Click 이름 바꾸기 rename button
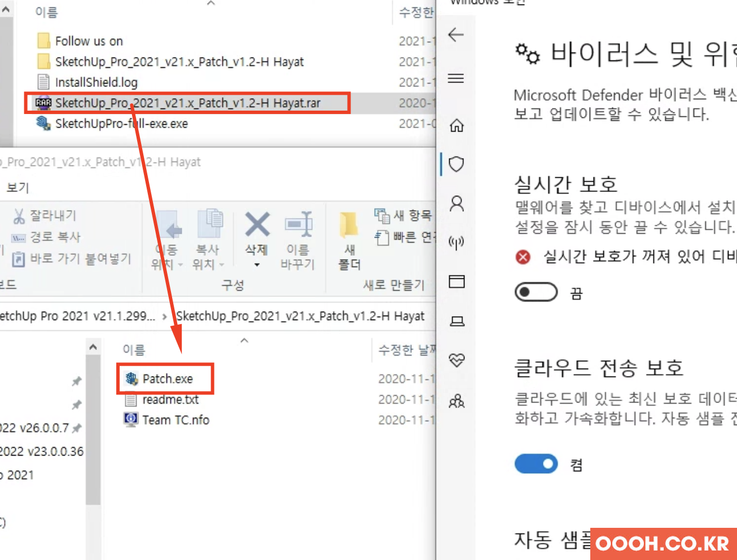 click(x=297, y=240)
